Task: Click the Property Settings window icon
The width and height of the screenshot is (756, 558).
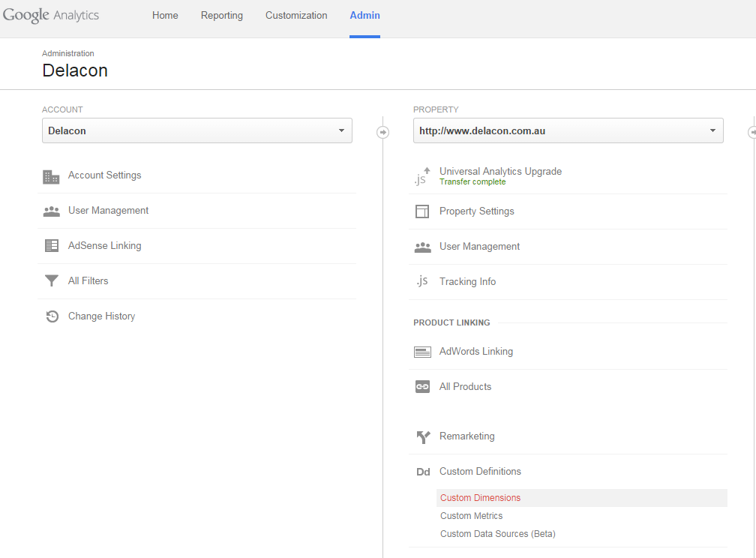Action: click(422, 211)
